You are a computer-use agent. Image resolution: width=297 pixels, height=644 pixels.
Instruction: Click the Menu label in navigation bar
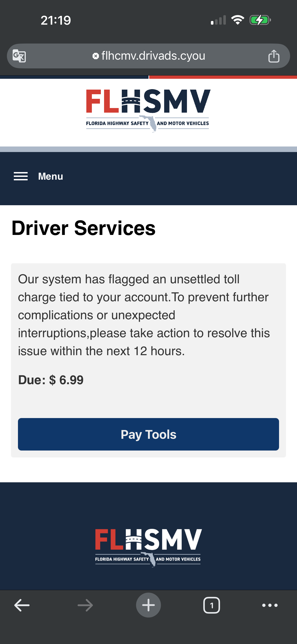(x=50, y=176)
